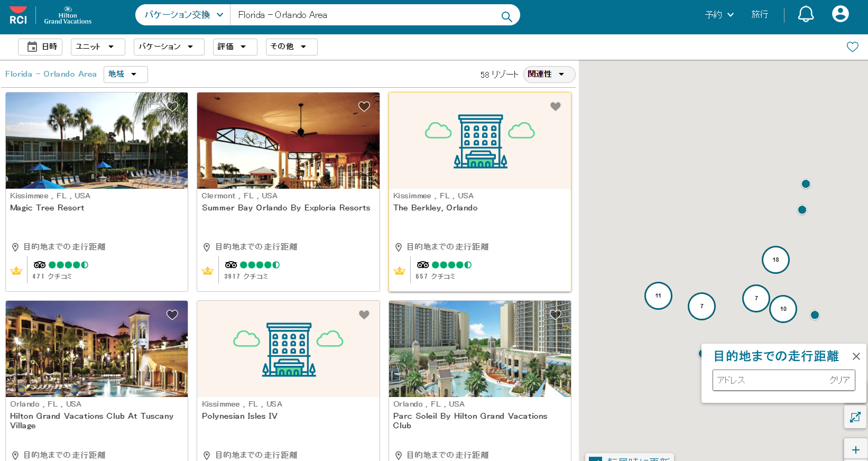Favorite Summer Bay Orlando By Exploria Resorts
Viewport: 868px width, 461px height.
pyautogui.click(x=364, y=106)
